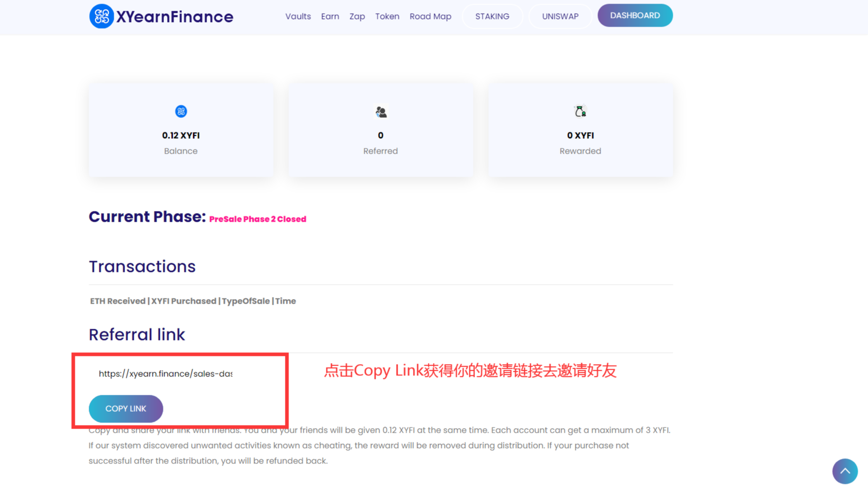Click the Referred people icon
The height and width of the screenshot is (488, 868).
click(380, 112)
